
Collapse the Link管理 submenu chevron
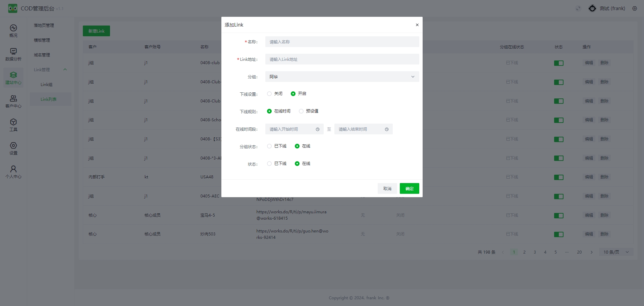(x=65, y=70)
